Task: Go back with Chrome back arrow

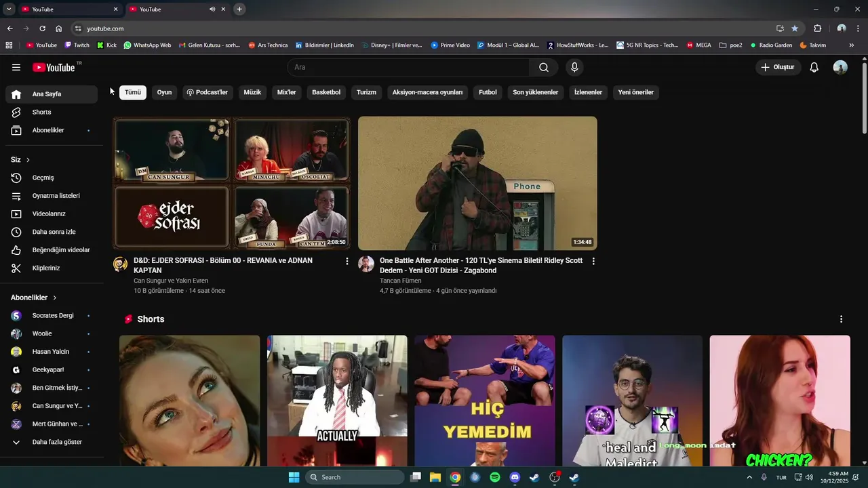Action: pyautogui.click(x=9, y=28)
